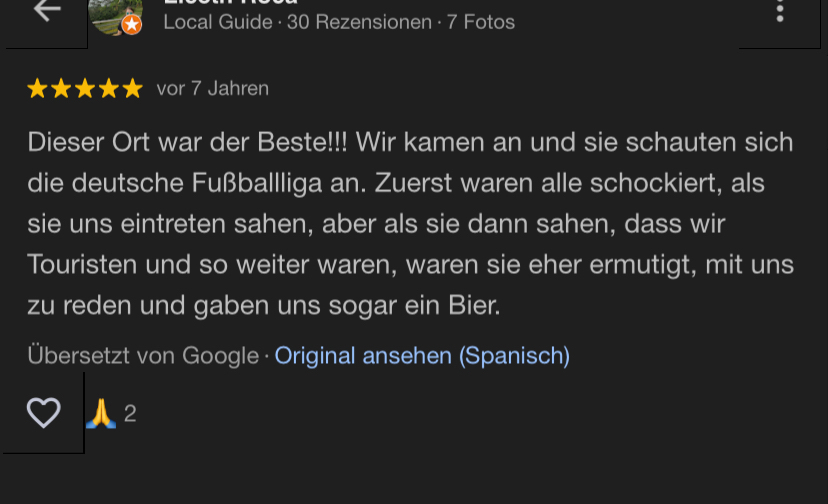The width and height of the screenshot is (828, 504).
Task: Click the "vor 7 Jahren" timestamp
Action: tap(212, 89)
